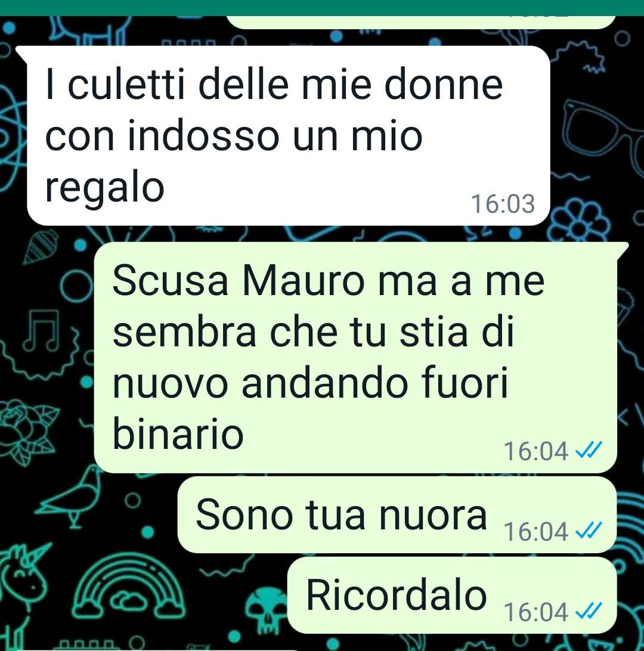Tap the blue ticks on the 'Scusa Mauro' message

pos(589,450)
